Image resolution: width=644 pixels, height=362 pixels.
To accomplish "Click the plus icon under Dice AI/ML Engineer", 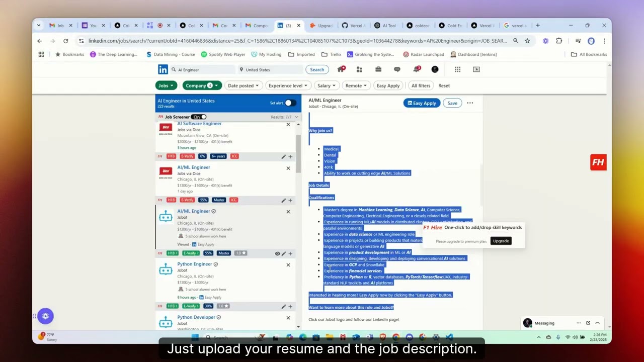I will (x=290, y=200).
